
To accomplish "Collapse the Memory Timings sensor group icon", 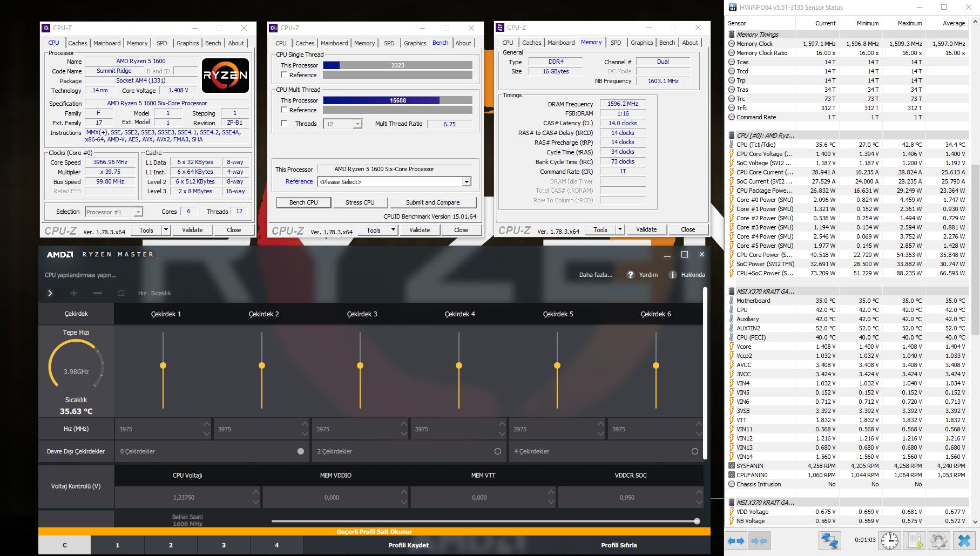I will (732, 35).
